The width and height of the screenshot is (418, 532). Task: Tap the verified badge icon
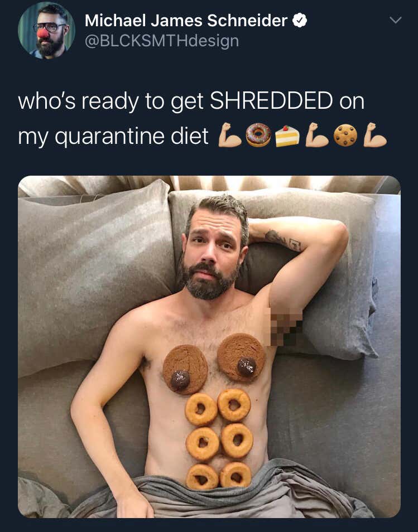300,21
